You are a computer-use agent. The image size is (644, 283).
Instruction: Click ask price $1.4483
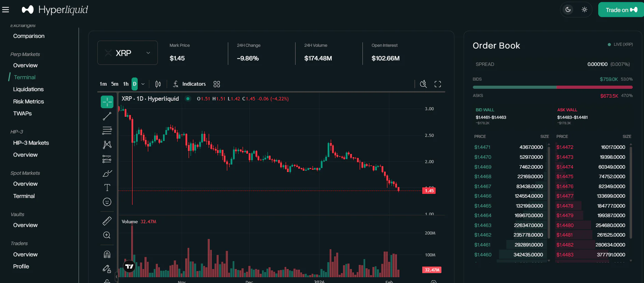[x=565, y=255]
